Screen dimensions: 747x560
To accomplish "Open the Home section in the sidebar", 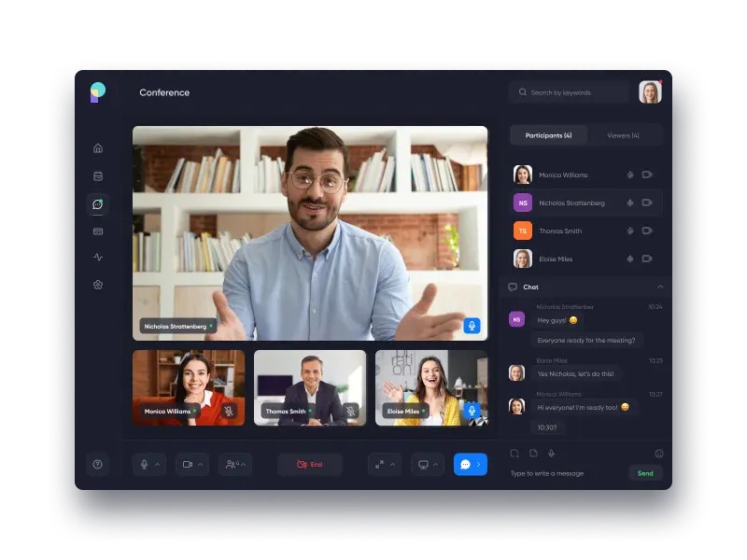I will [98, 147].
